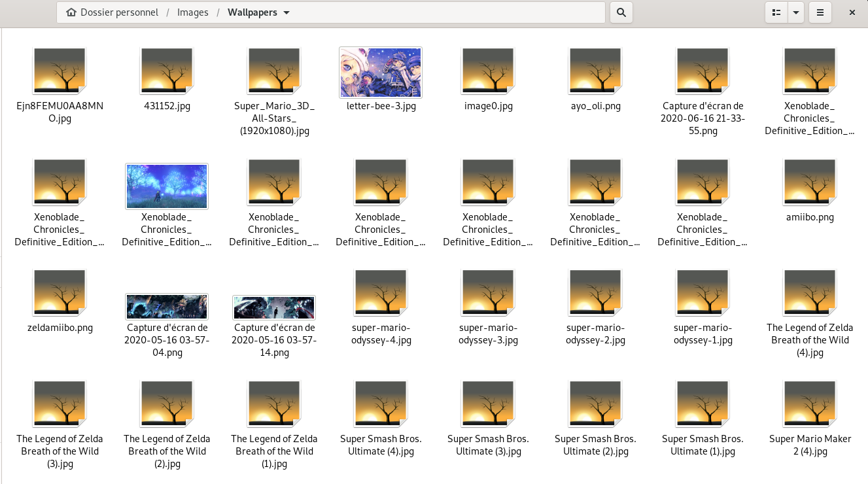This screenshot has width=868, height=484.
Task: Select screenshot 2020-05-16 03-57-14.png thumbnail
Action: point(274,307)
